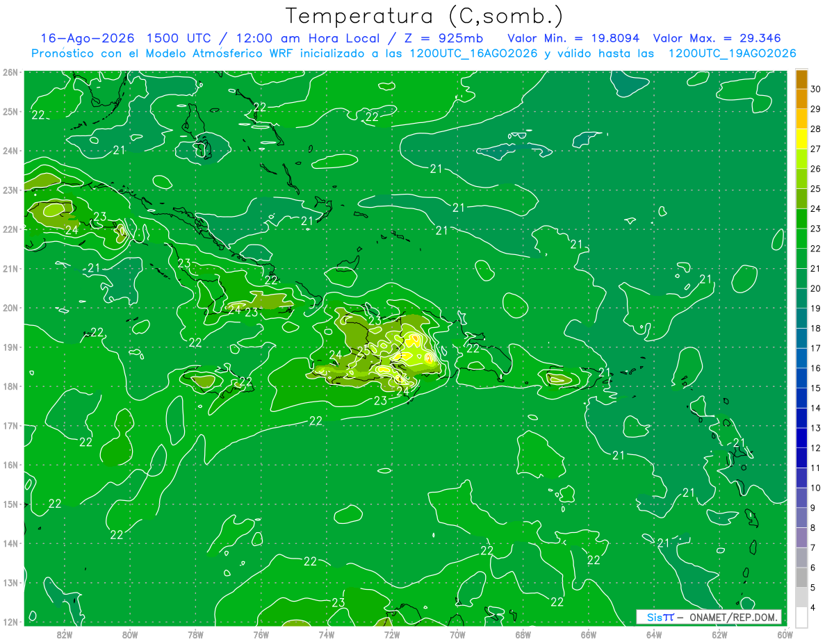This screenshot has width=834, height=644.
Task: Click the number 6 on the color legend
Action: [814, 568]
